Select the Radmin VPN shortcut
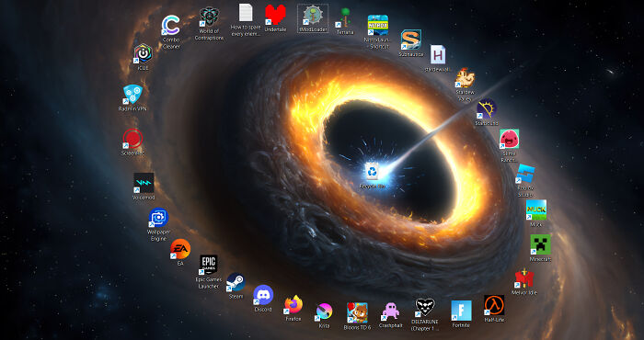 tap(132, 95)
